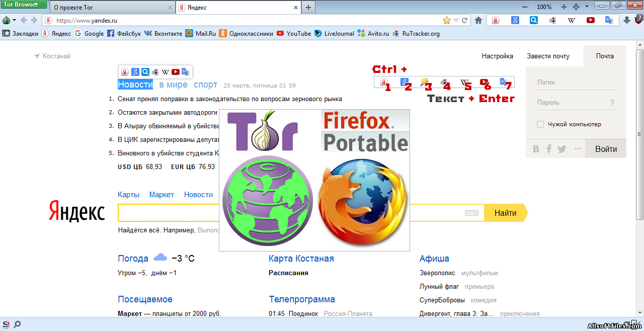Click the blue magnifier search icon in the navigation toolbar
The image size is (644, 331).
(x=534, y=20)
